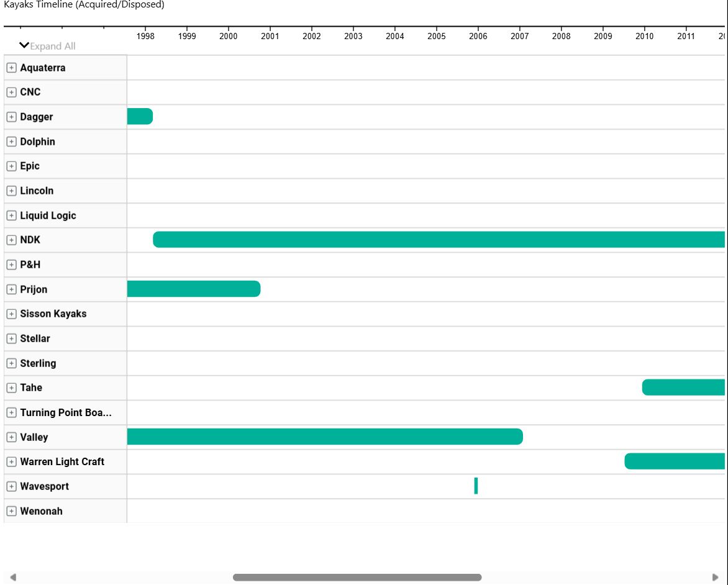Expand the Liquid Logic group
This screenshot has width=728, height=585.
12,215
